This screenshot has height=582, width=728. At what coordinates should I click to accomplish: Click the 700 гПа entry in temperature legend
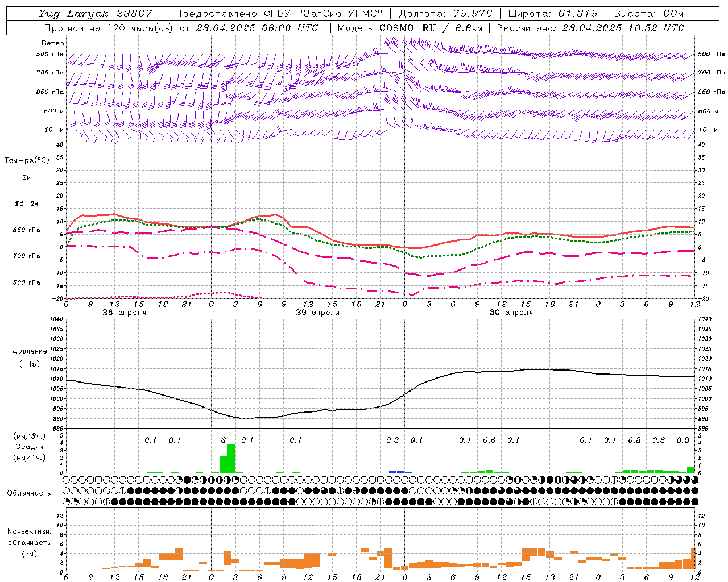[27, 256]
